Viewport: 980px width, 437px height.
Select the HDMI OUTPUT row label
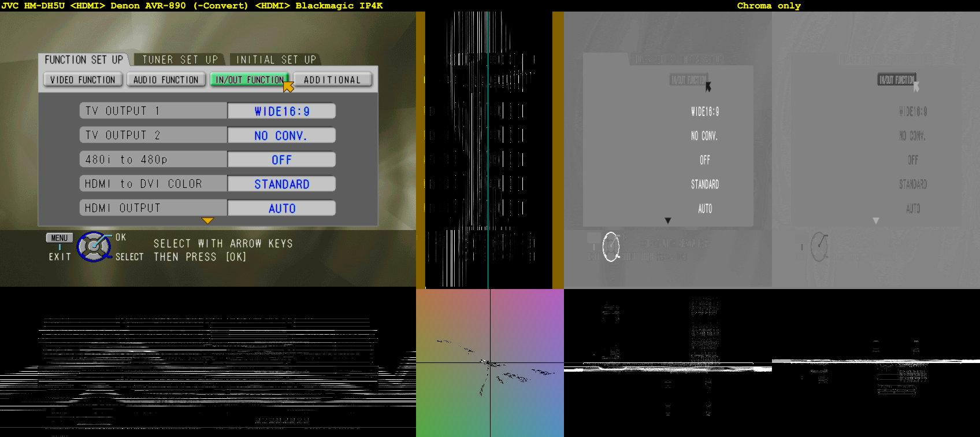[x=153, y=208]
